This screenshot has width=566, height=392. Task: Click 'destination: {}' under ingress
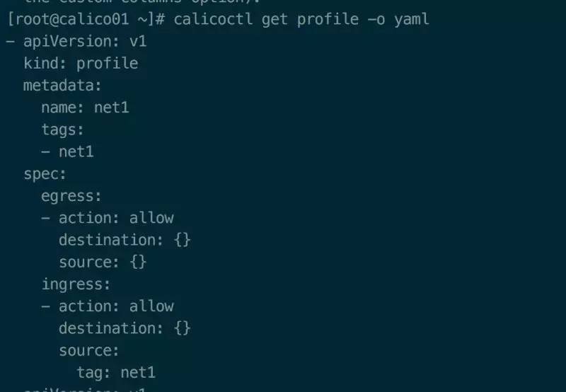125,328
